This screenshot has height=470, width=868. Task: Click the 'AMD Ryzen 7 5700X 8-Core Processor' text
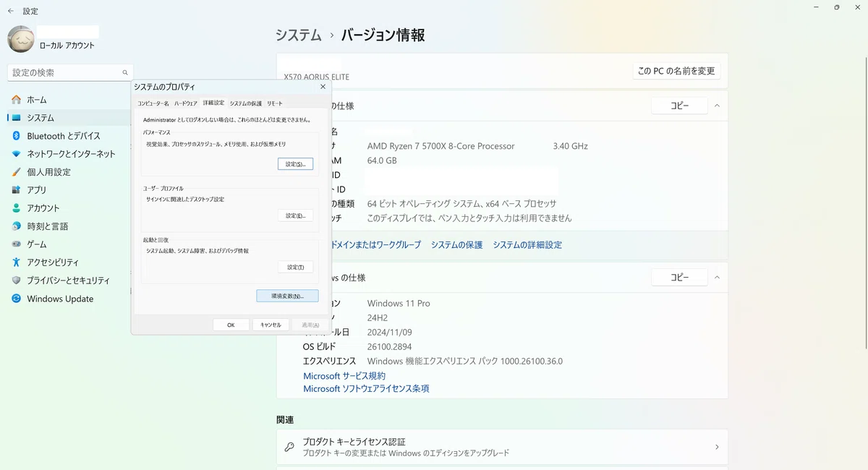[441, 146]
